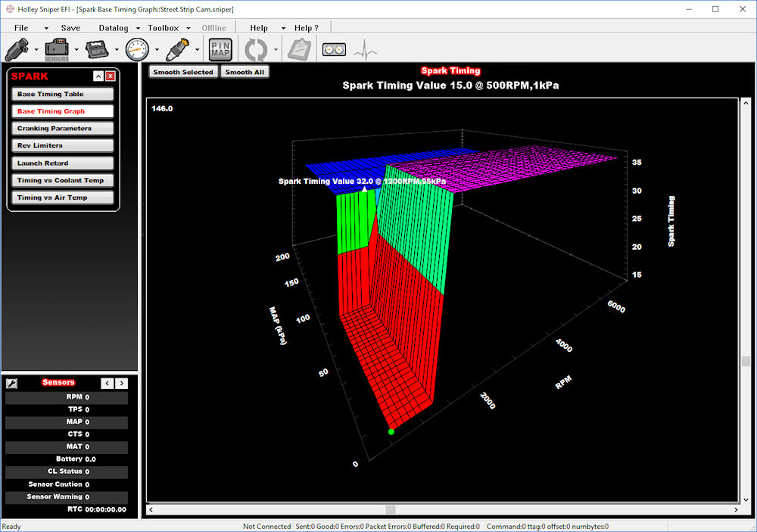757x532 pixels.
Task: Open the dual gauges dashboard icon
Action: pos(334,49)
